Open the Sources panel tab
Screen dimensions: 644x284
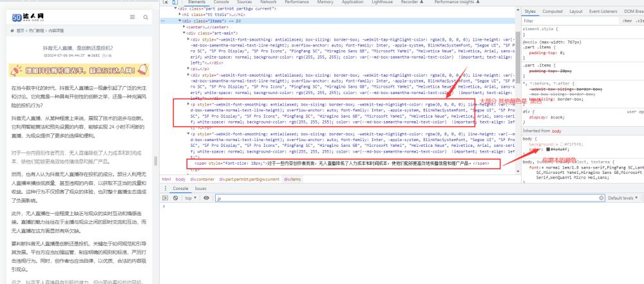[244, 2]
